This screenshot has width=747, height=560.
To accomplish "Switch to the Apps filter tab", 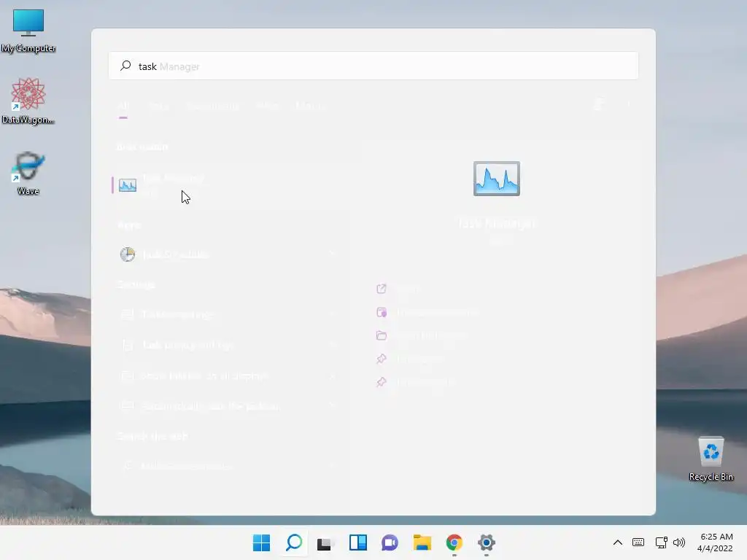I will click(158, 106).
